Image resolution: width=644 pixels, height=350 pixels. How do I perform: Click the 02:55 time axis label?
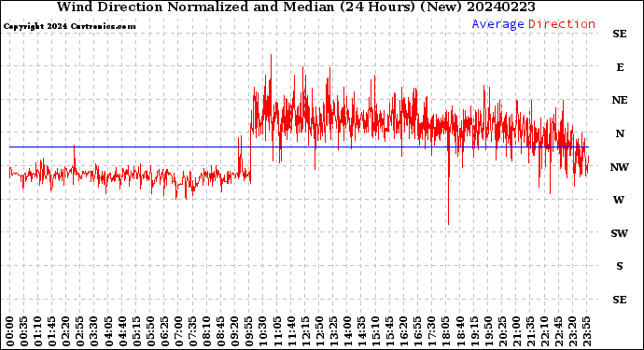click(x=80, y=331)
